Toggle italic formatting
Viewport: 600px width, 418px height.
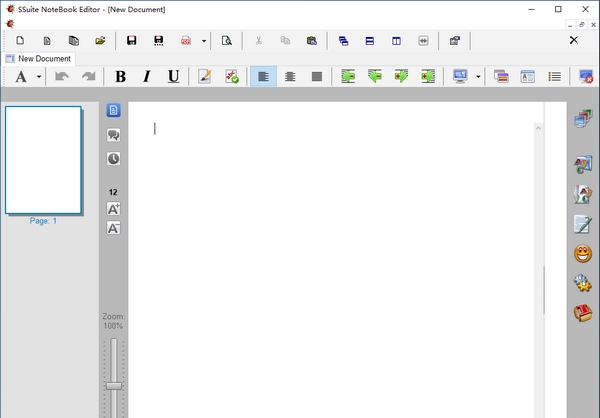click(x=147, y=77)
